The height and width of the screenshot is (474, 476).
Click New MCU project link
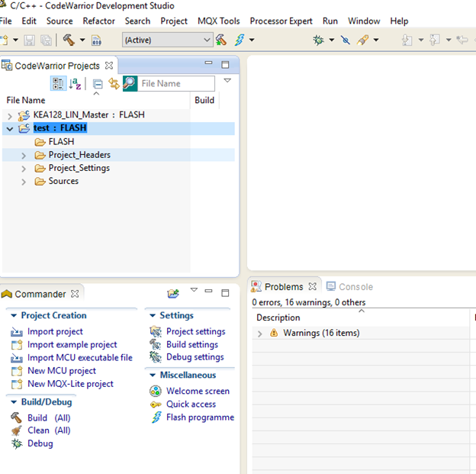click(61, 371)
